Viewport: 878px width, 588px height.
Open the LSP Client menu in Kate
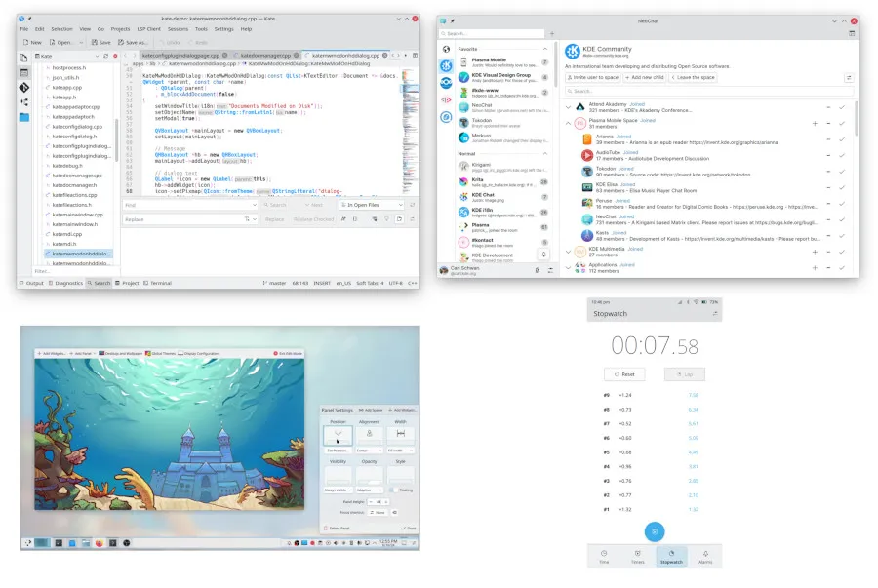tap(149, 29)
